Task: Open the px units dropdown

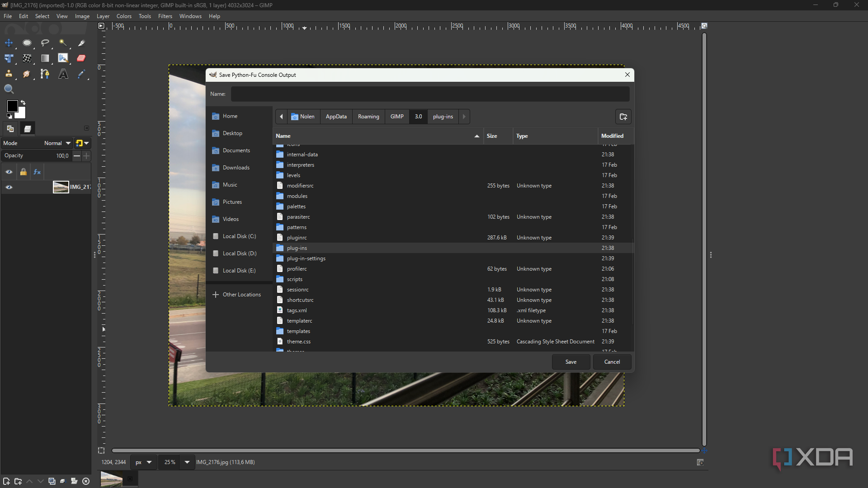Action: coord(144,462)
